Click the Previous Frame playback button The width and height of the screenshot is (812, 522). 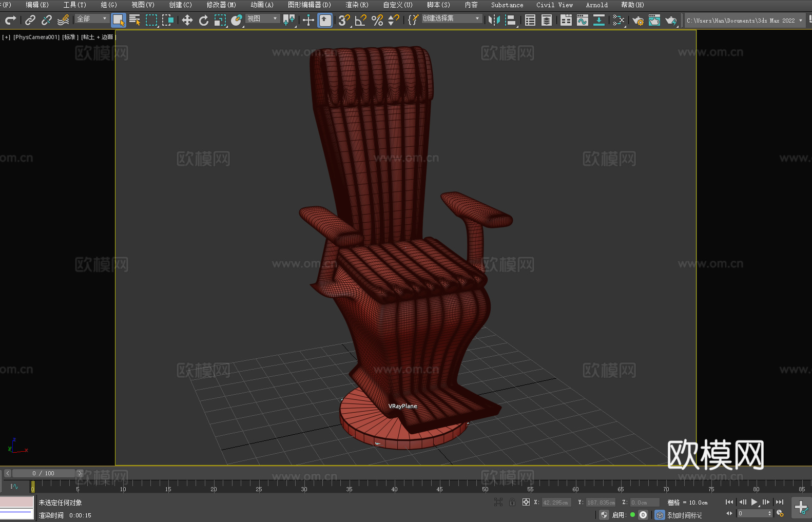(x=742, y=502)
